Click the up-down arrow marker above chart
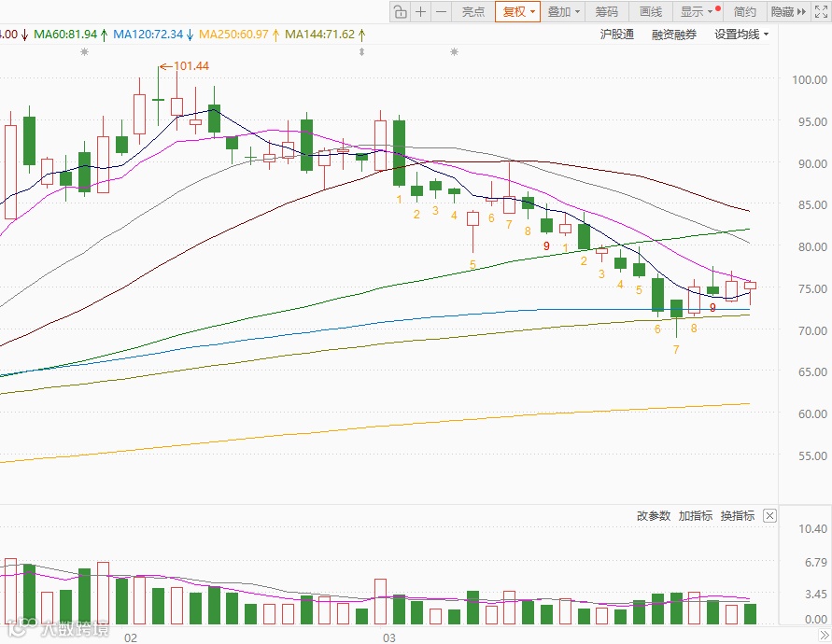This screenshot has width=832, height=644. pos(362,52)
